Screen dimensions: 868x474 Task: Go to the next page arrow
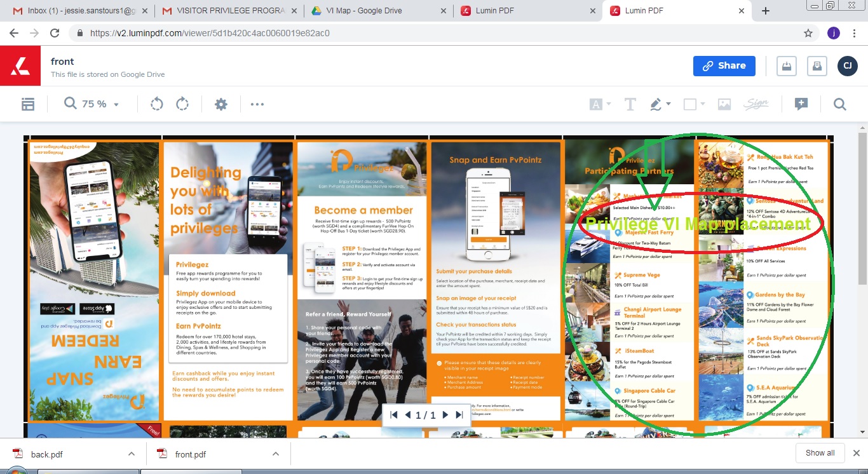tap(445, 415)
